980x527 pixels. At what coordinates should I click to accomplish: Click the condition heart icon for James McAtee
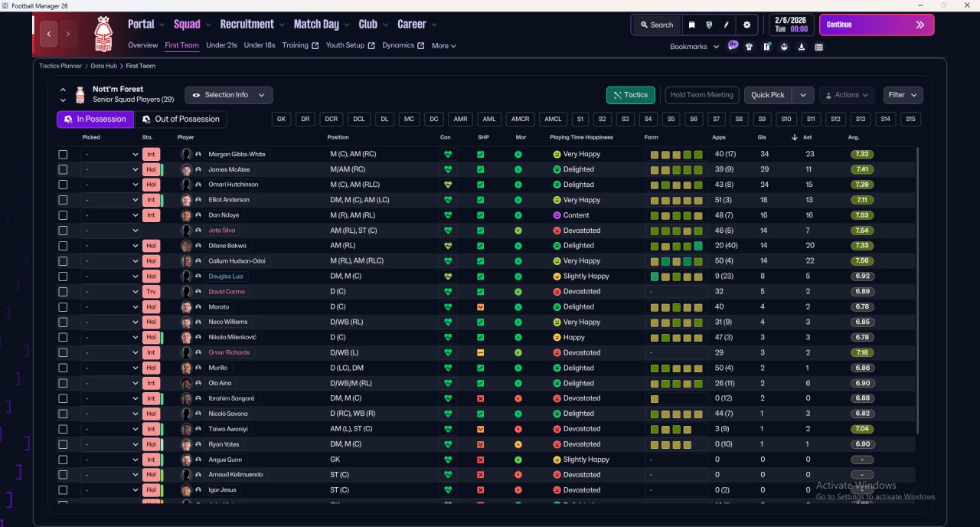448,169
